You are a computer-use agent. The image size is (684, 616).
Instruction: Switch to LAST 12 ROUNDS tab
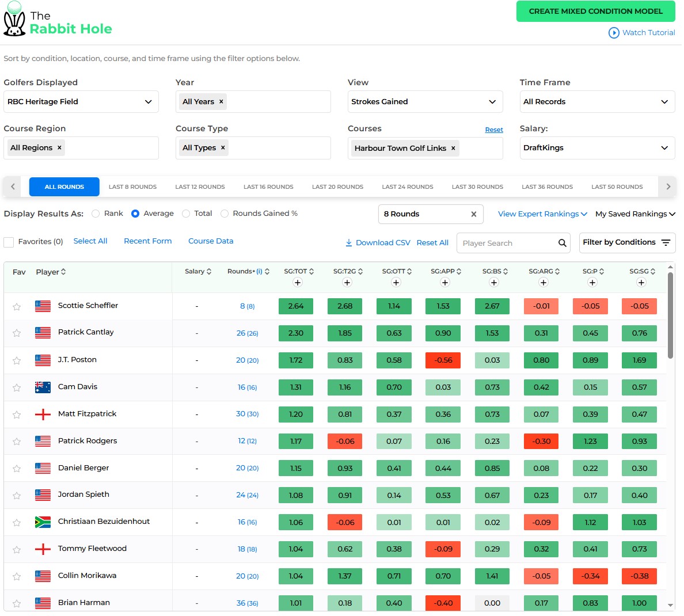200,187
